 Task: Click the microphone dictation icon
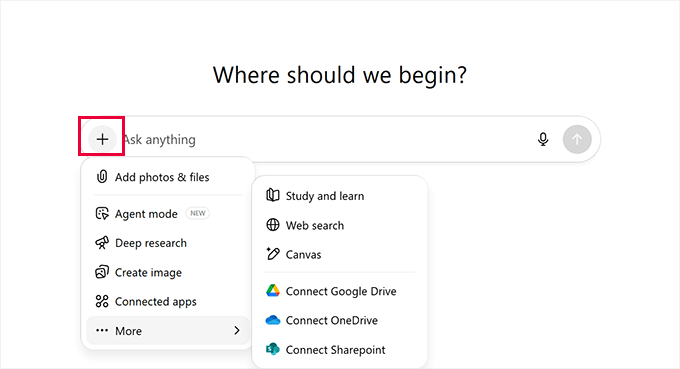[543, 139]
